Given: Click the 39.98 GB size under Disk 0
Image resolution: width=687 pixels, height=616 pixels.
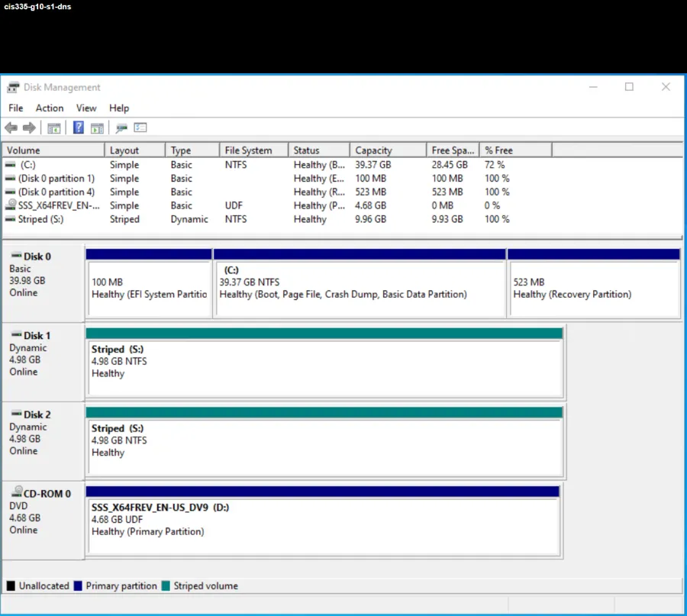Looking at the screenshot, I should coord(27,280).
